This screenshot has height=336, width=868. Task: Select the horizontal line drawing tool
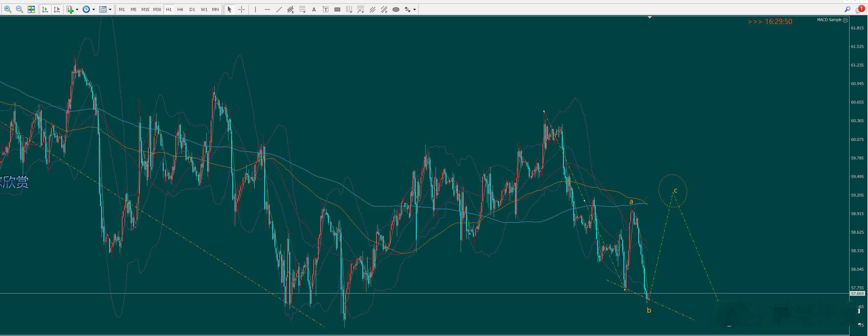pyautogui.click(x=267, y=9)
